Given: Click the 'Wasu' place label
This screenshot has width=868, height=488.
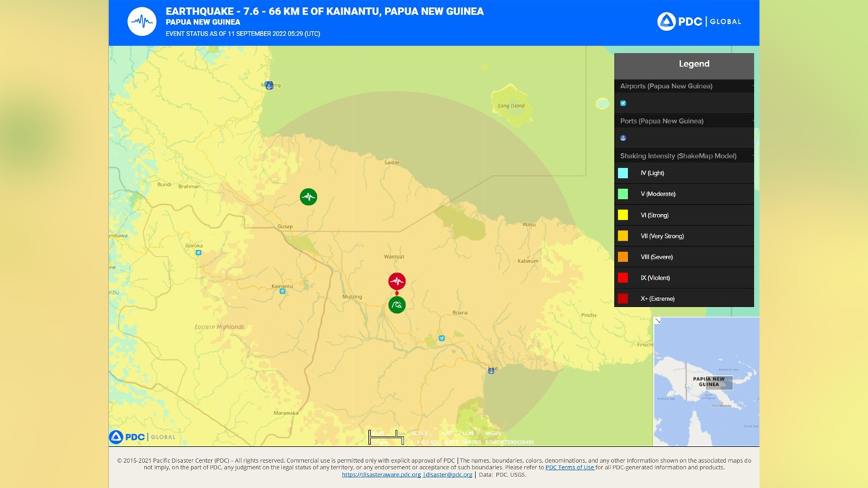Looking at the screenshot, I should pos(529,225).
